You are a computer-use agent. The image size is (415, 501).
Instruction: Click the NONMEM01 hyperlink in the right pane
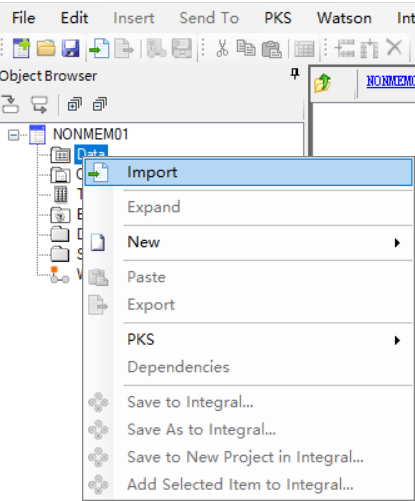click(390, 81)
